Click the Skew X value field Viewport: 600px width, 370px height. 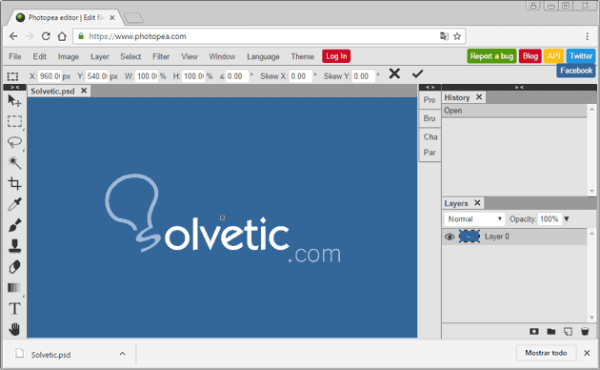(x=300, y=76)
